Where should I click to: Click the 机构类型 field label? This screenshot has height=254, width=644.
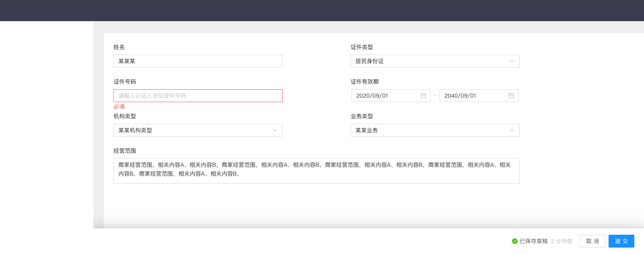[x=125, y=116]
